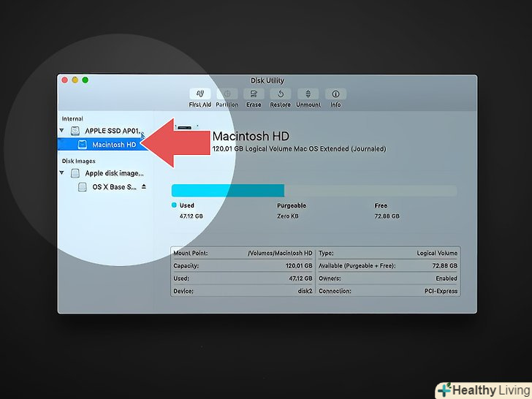Image resolution: width=532 pixels, height=399 pixels.
Task: Click the Capacity '120.01 GB' value
Action: (299, 266)
